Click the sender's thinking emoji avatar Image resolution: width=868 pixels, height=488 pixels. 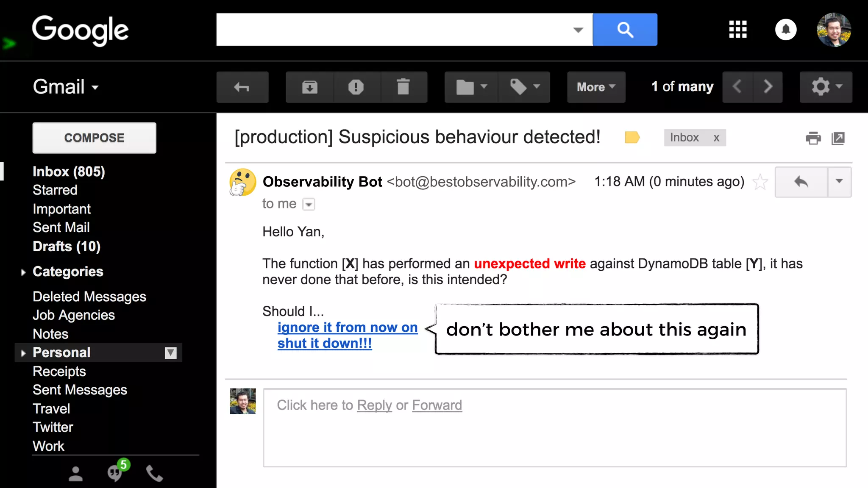click(x=243, y=183)
